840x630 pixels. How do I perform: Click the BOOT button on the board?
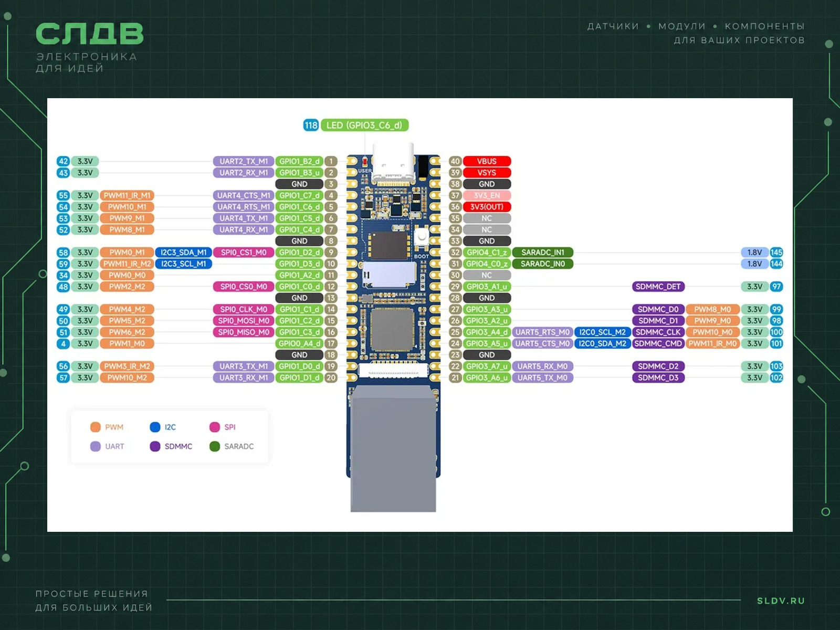tap(421, 237)
